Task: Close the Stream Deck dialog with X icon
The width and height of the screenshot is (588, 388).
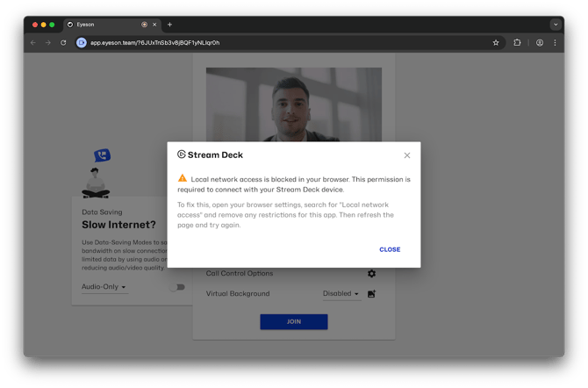Action: click(407, 155)
